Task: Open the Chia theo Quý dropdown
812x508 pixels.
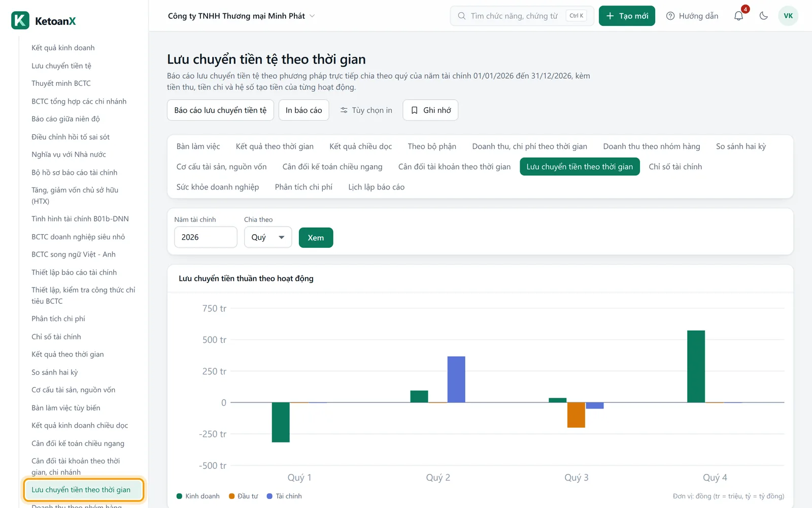Action: (x=268, y=237)
